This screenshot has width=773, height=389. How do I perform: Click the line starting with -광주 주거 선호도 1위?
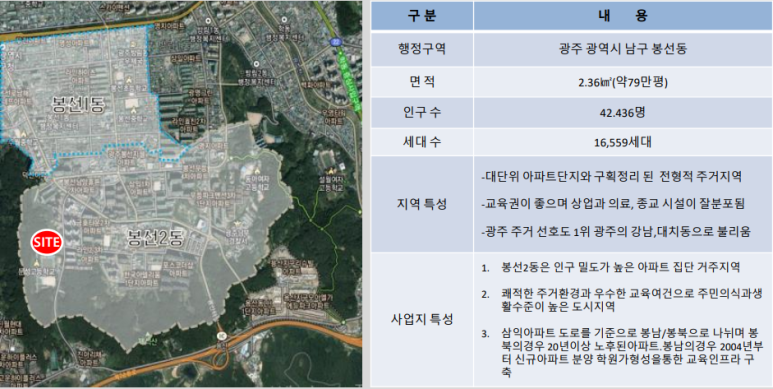pyautogui.click(x=615, y=232)
